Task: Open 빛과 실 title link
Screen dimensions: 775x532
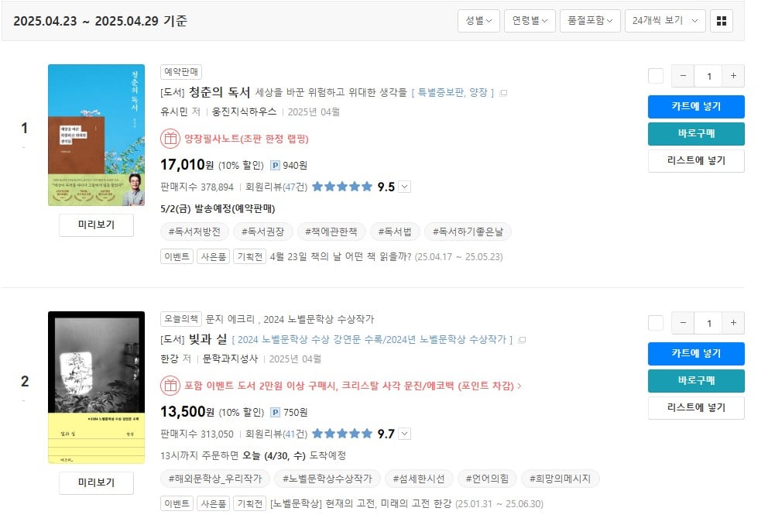Action: [207, 339]
